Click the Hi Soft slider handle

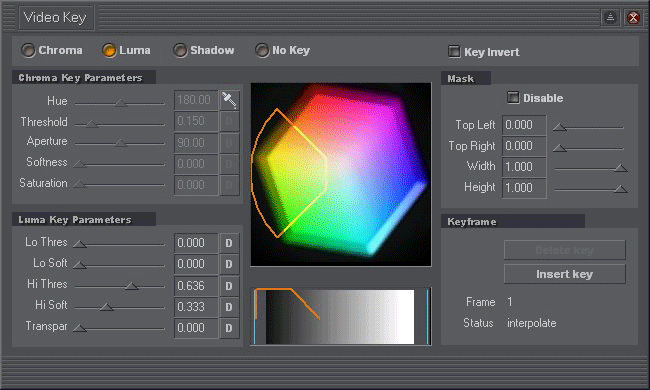(107, 307)
